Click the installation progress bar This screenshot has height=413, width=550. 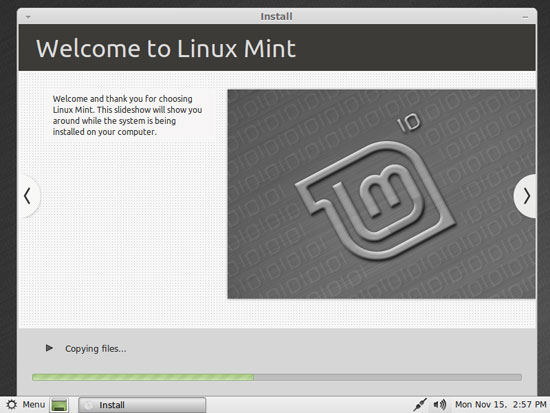[x=277, y=377]
